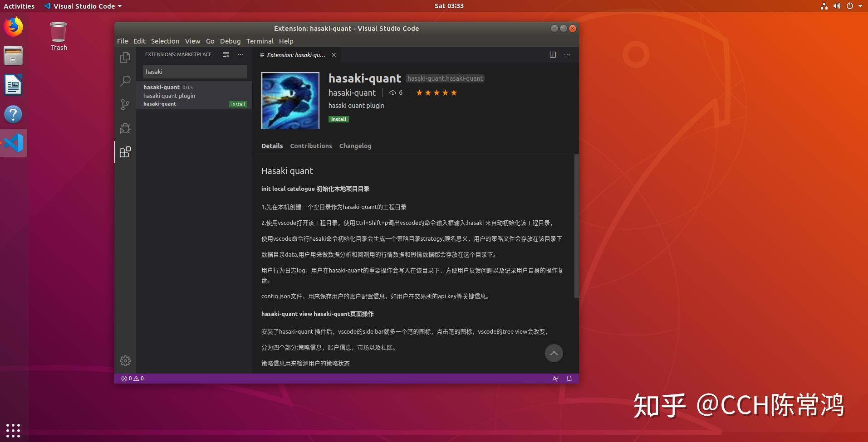Open the Manage gear icon menu
The height and width of the screenshot is (442, 868).
(x=125, y=361)
